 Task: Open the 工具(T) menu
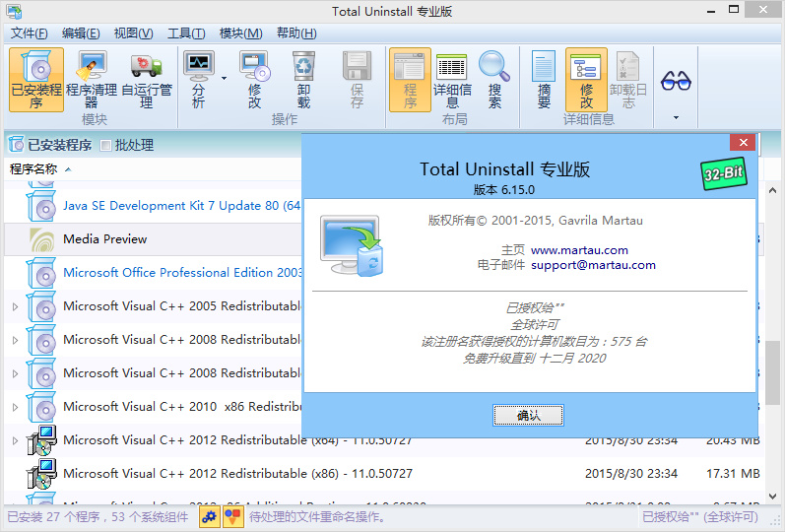click(186, 33)
